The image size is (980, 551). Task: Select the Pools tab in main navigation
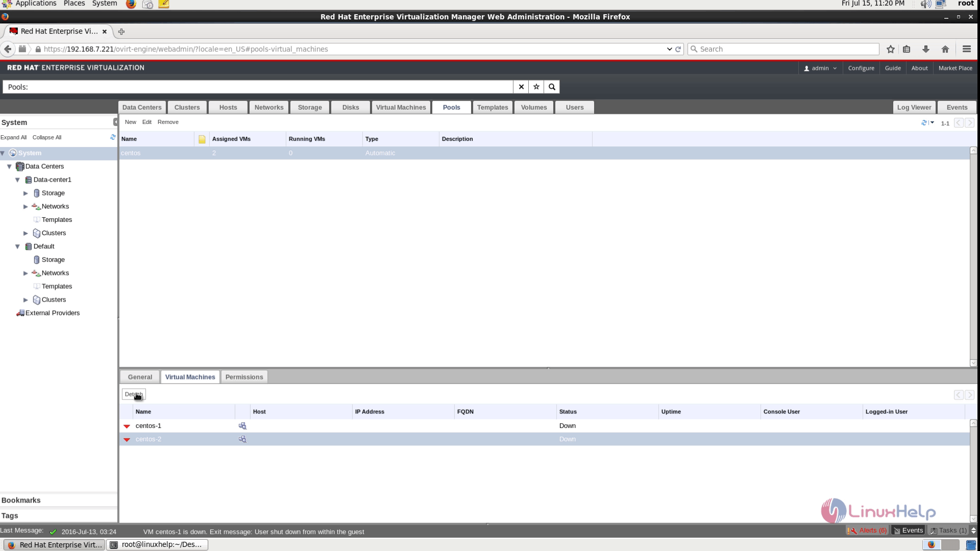point(452,107)
